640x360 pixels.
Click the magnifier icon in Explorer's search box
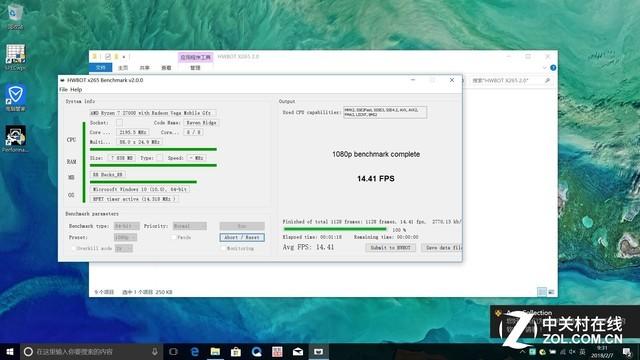click(x=547, y=81)
